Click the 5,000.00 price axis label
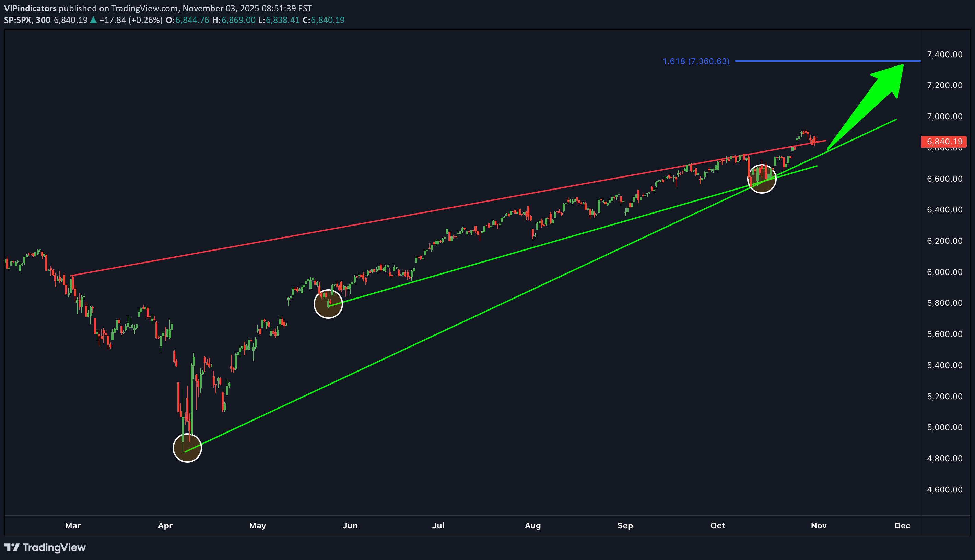975x560 pixels. (944, 427)
